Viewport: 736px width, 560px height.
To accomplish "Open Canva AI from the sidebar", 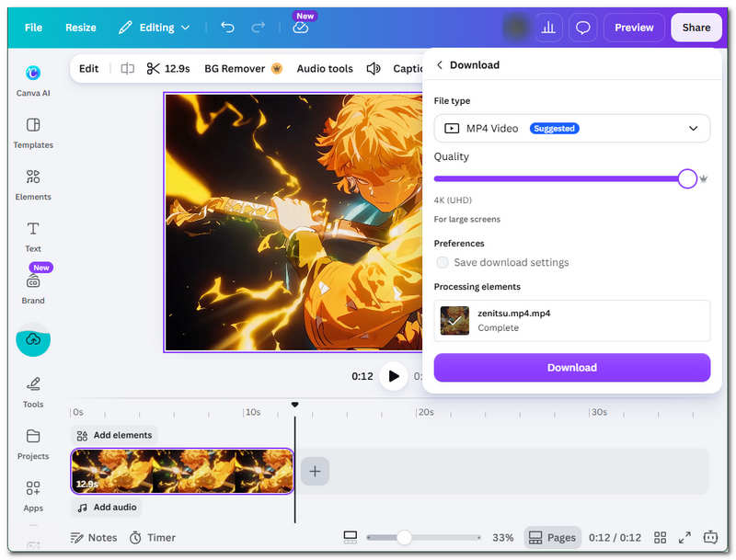I will [x=33, y=80].
